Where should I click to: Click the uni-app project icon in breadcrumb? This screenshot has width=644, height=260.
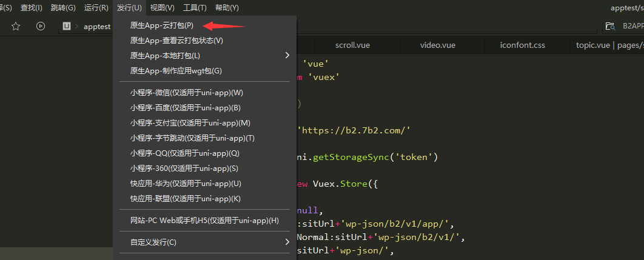67,26
